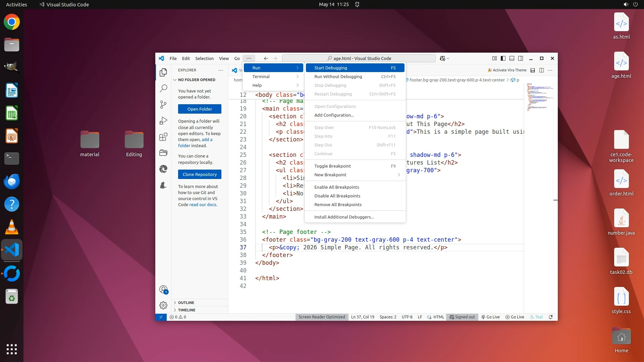Click the Open Folder button
Viewport: 644px width, 362px height.
click(200, 109)
